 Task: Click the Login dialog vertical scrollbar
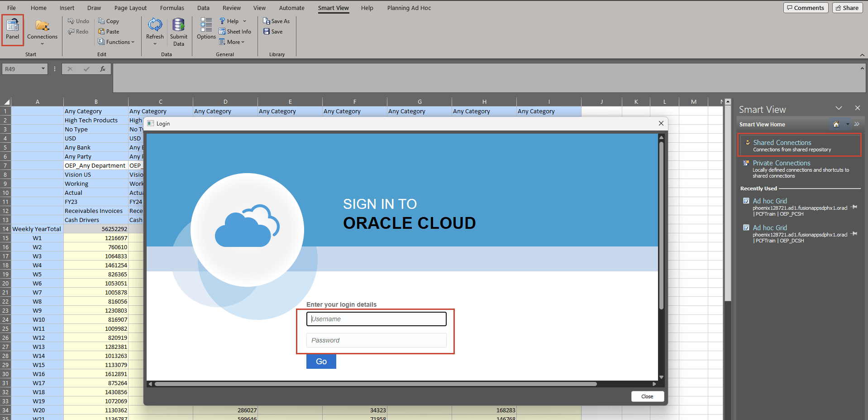661,226
